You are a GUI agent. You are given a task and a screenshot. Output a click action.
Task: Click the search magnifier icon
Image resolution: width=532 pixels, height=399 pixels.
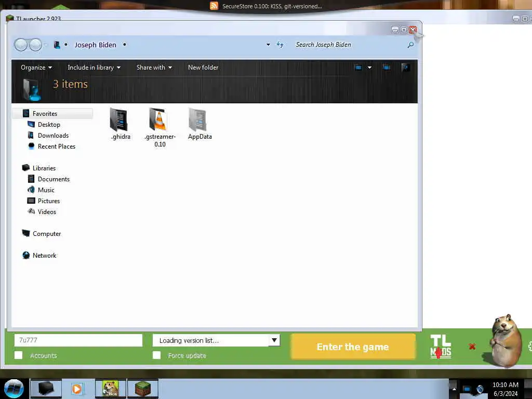tap(410, 45)
